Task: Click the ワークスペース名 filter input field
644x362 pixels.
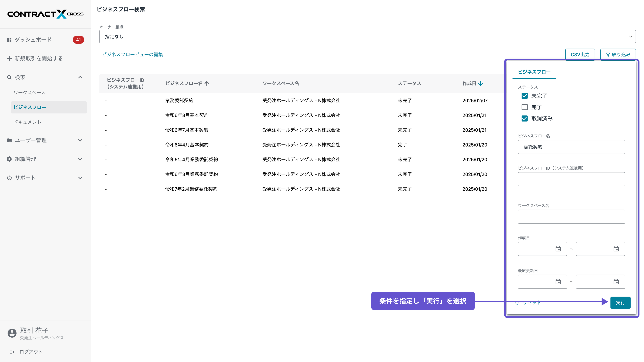Action: (571, 217)
